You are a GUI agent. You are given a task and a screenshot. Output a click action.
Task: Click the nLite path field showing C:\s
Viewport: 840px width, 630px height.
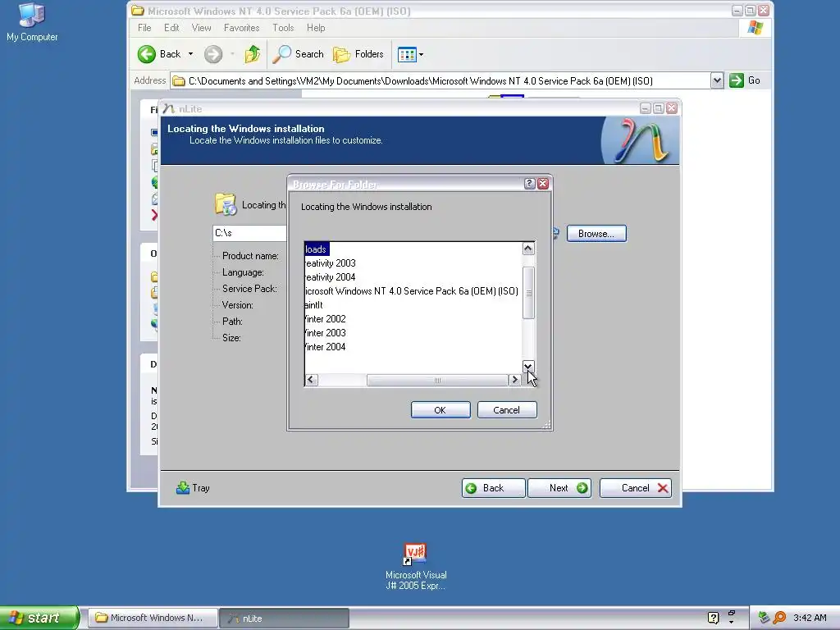249,233
